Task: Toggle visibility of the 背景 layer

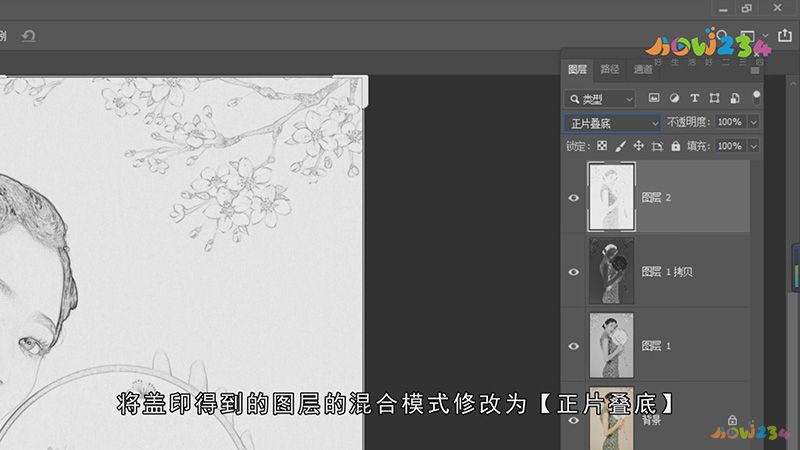Action: 573,420
